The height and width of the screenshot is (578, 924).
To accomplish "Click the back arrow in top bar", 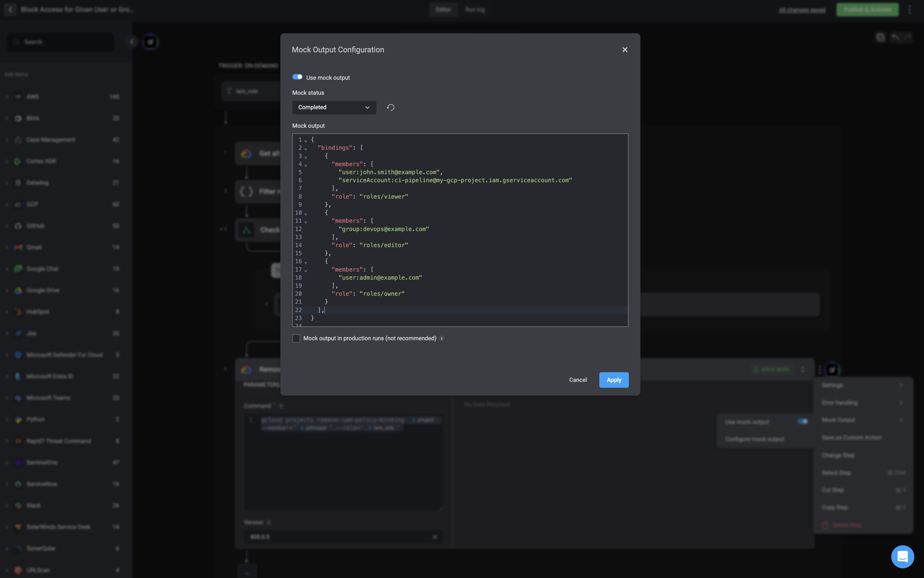I will [10, 10].
